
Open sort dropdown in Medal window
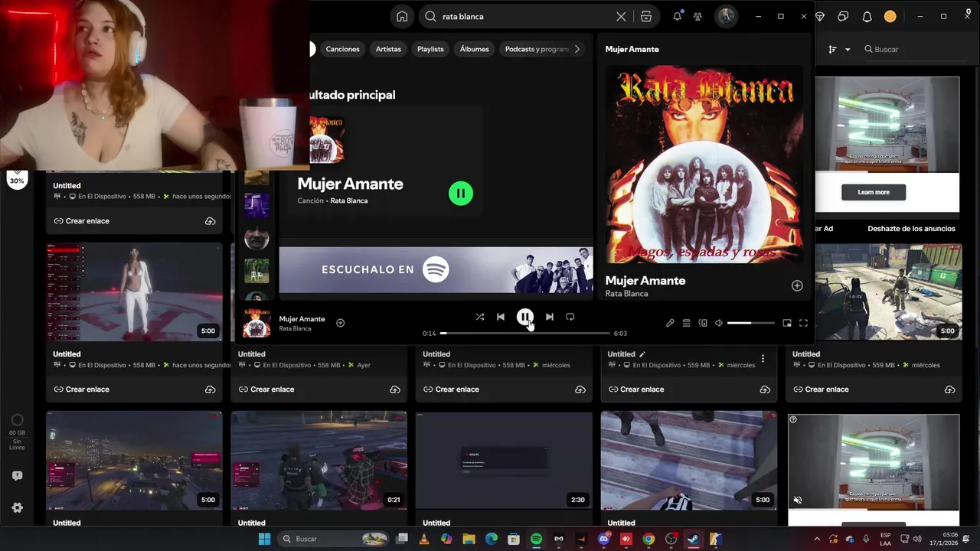(839, 49)
